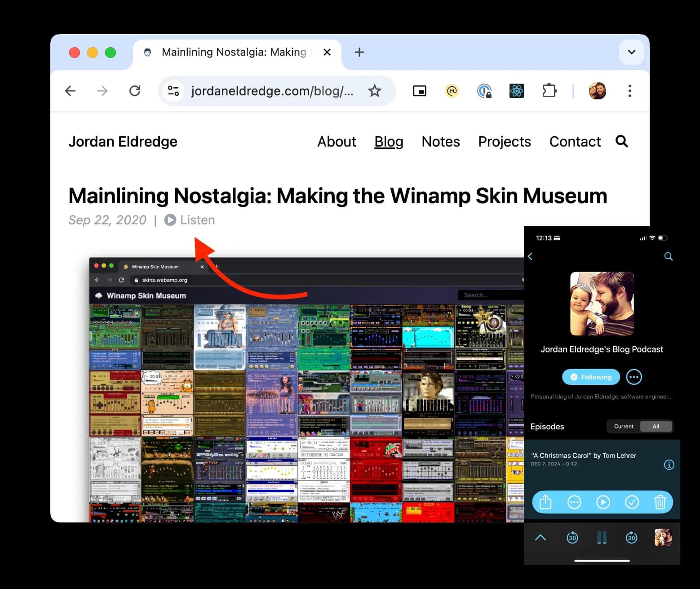Image resolution: width=700 pixels, height=589 pixels.
Task: Bookmark this page with the star icon
Action: (374, 91)
